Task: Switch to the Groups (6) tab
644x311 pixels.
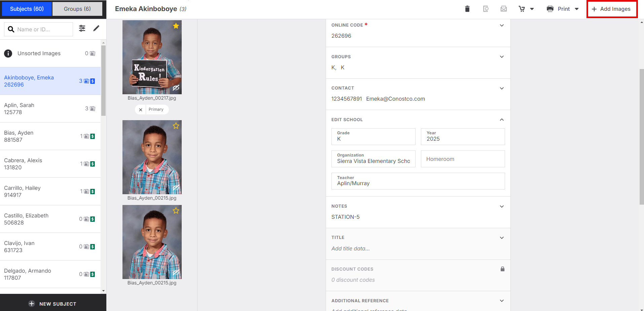Action: coord(77,9)
